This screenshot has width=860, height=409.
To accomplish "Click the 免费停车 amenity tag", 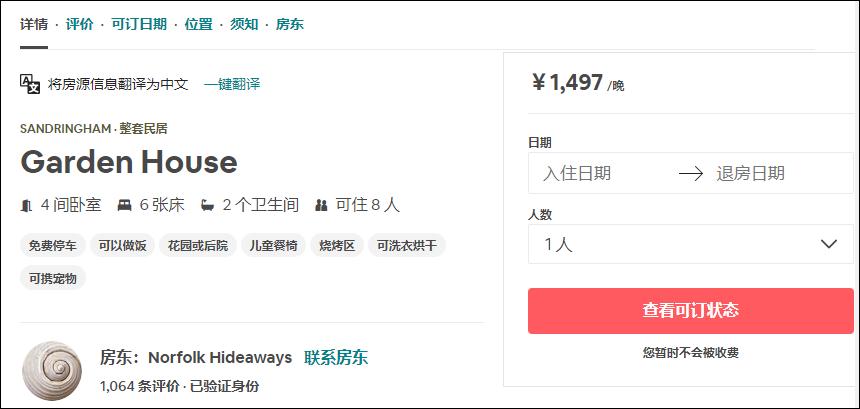I will tap(52, 245).
